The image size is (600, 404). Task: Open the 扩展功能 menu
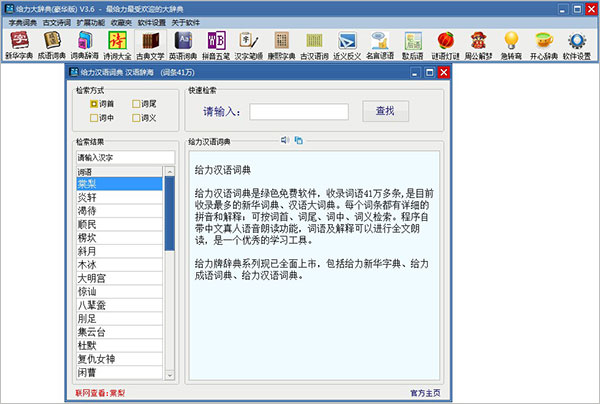point(91,23)
